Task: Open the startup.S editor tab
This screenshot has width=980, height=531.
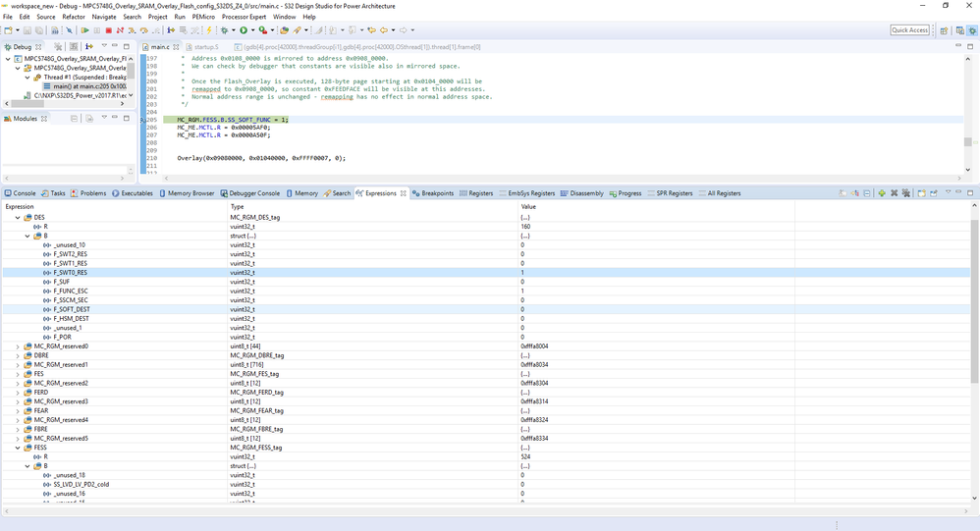Action: click(202, 47)
